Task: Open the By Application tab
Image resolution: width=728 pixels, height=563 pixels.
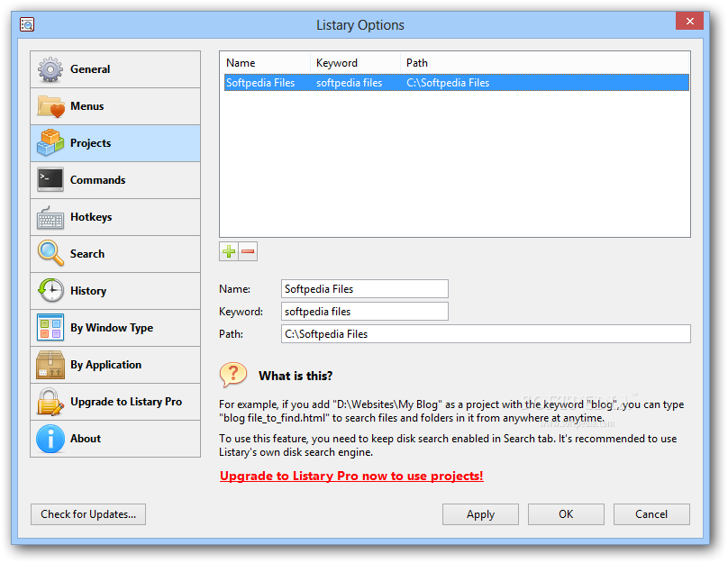Action: click(x=115, y=365)
